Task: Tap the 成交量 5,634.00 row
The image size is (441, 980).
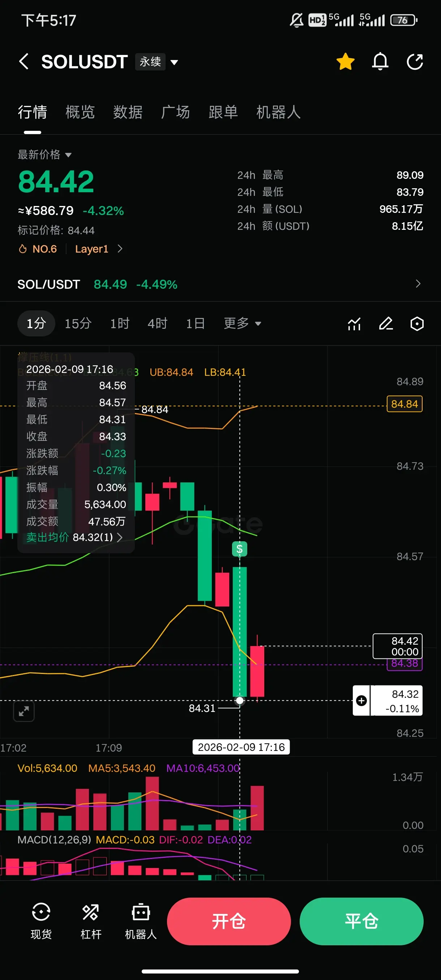Action: [x=76, y=504]
